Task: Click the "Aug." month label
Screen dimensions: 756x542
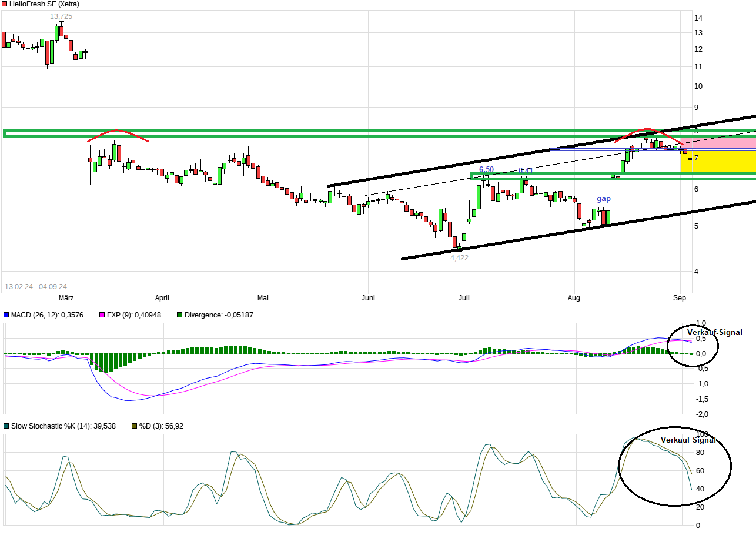Action: (x=574, y=298)
